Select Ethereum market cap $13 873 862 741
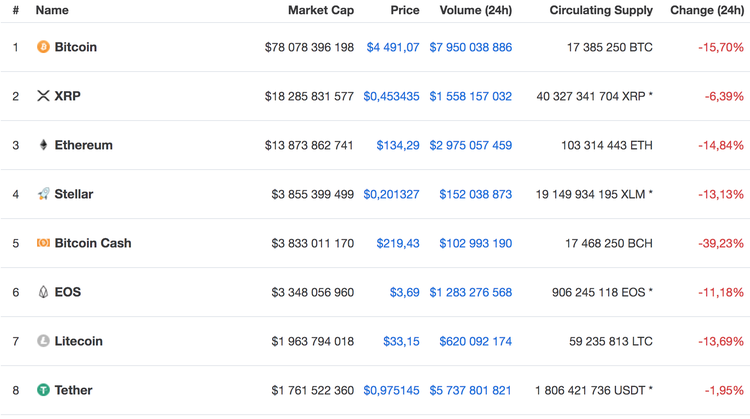Screen dimensions: 750x419 [309, 145]
